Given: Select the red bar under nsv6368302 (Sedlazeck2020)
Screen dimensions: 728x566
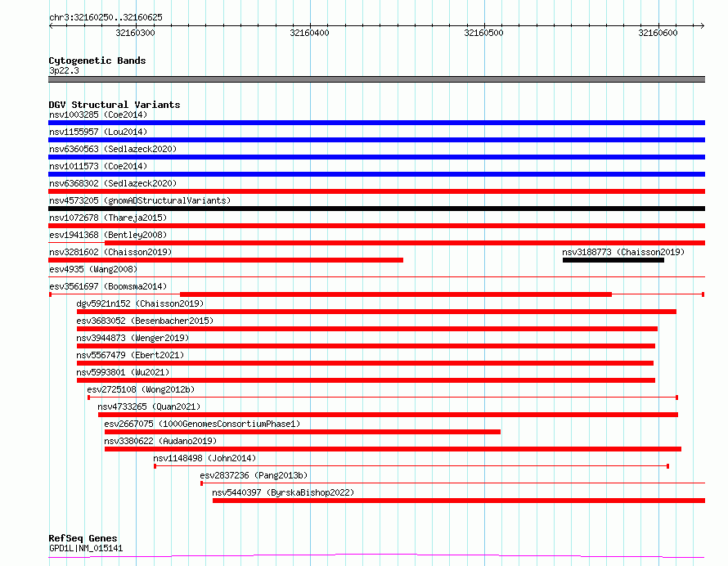Looking at the screenshot, I should coord(376,191).
